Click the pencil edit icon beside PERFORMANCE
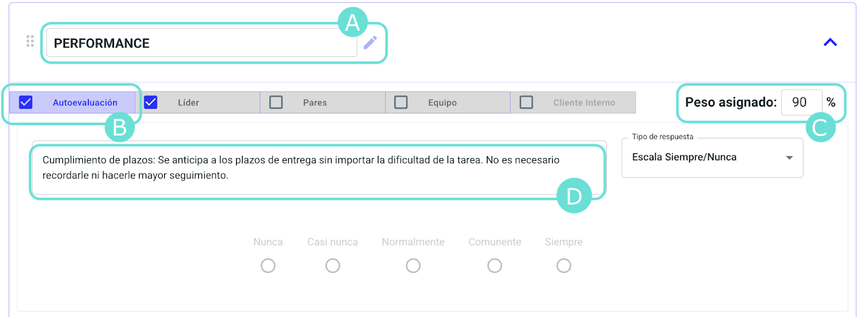This screenshot has height=317, width=868. (x=370, y=43)
